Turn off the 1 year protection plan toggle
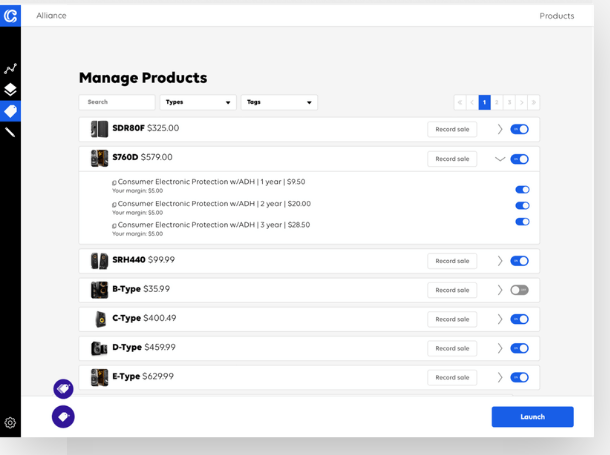This screenshot has height=455, width=610. click(522, 189)
